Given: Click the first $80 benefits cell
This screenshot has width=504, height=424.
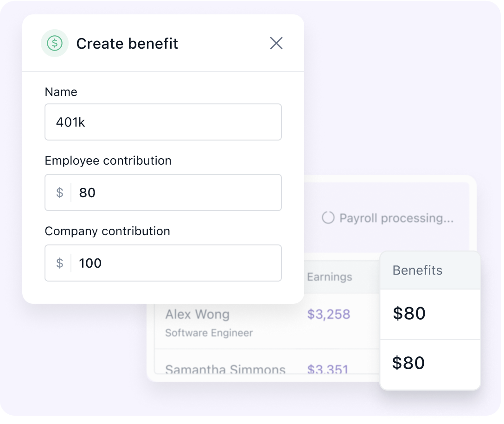Looking at the screenshot, I should [409, 314].
